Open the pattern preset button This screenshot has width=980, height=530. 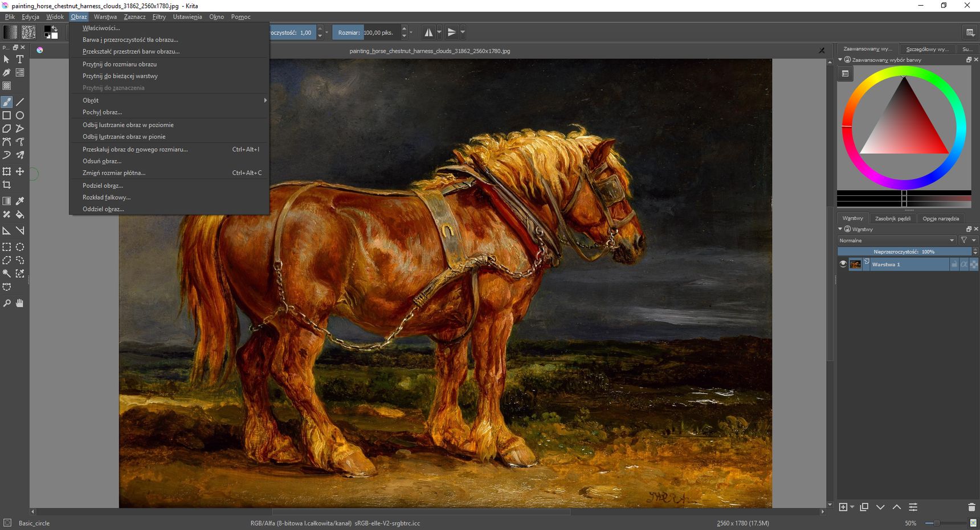(28, 32)
